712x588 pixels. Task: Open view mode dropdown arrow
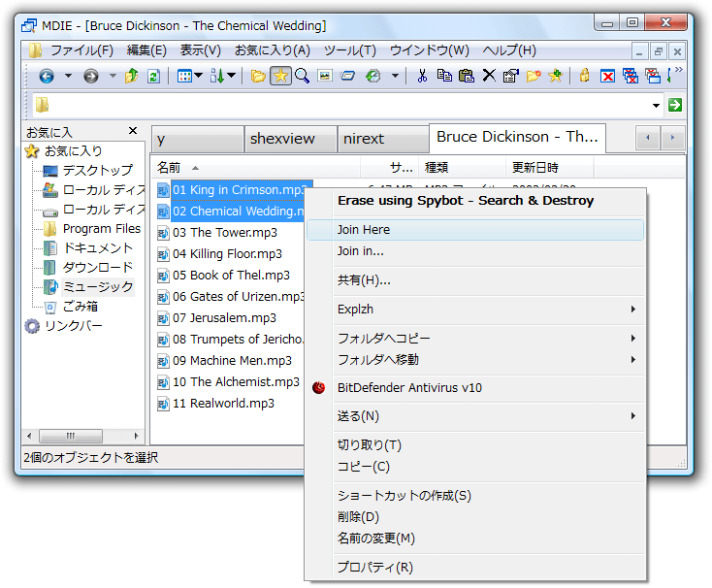point(199,76)
